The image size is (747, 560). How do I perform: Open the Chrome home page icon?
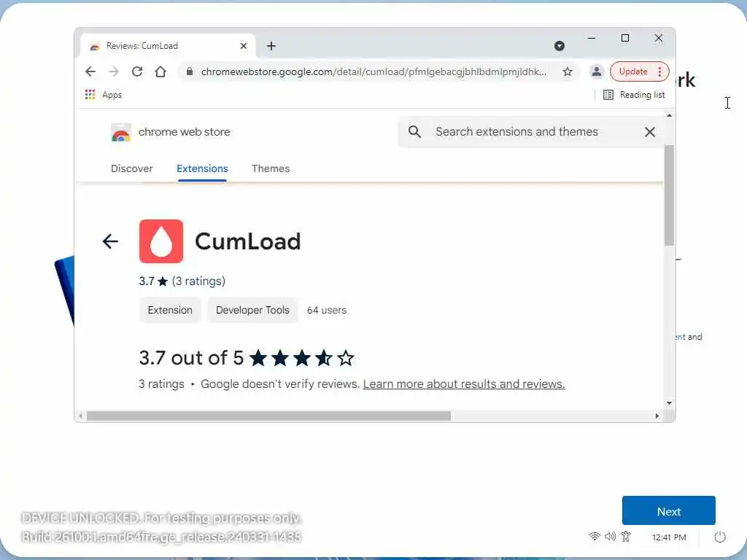click(160, 72)
